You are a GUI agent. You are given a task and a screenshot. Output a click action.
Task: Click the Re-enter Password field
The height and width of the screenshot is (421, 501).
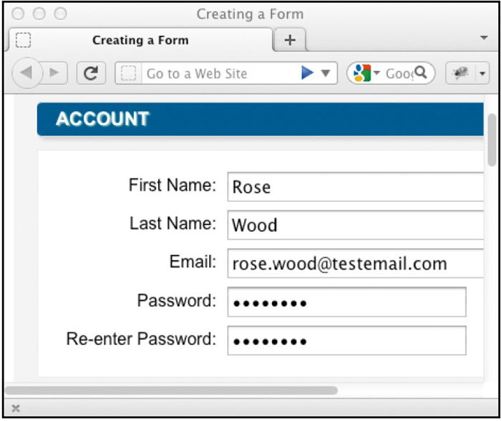(x=347, y=341)
